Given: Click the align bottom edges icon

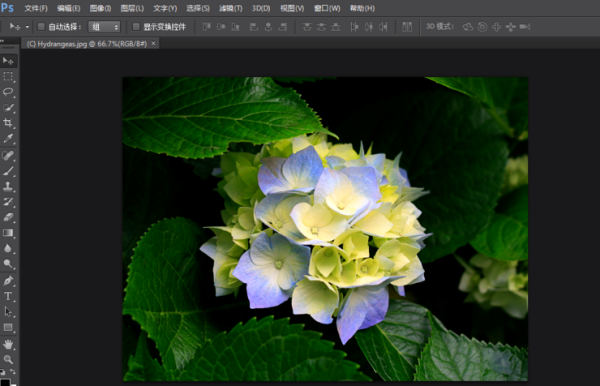Looking at the screenshot, I should point(236,27).
